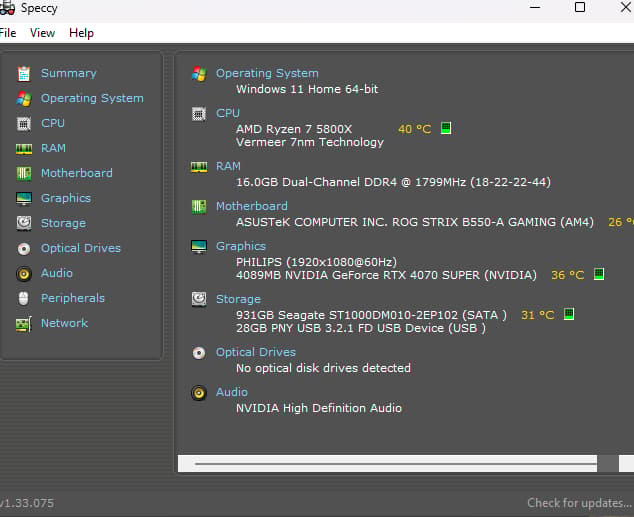Click the NVIDIA High Definition Audio text
634x517 pixels.
[x=319, y=408]
